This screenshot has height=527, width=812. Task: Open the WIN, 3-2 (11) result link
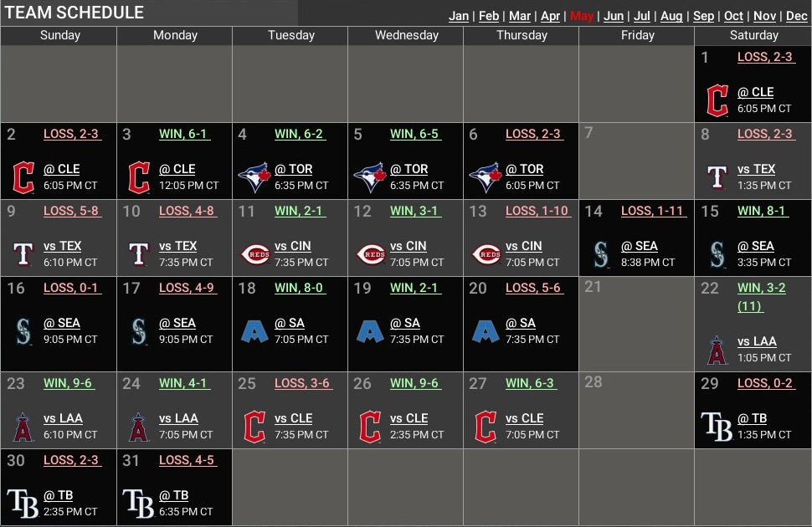click(761, 296)
